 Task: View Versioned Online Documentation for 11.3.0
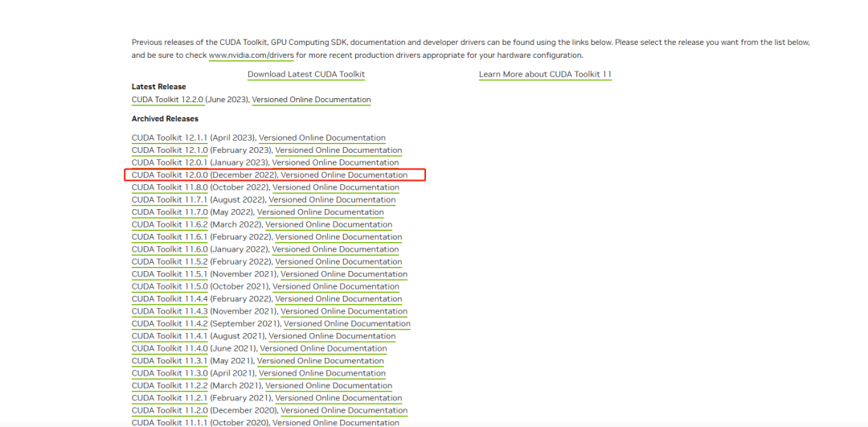click(322, 373)
